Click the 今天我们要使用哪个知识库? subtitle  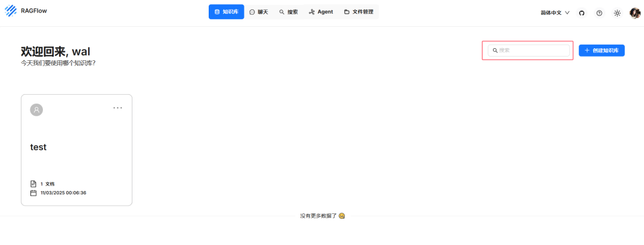[58, 63]
